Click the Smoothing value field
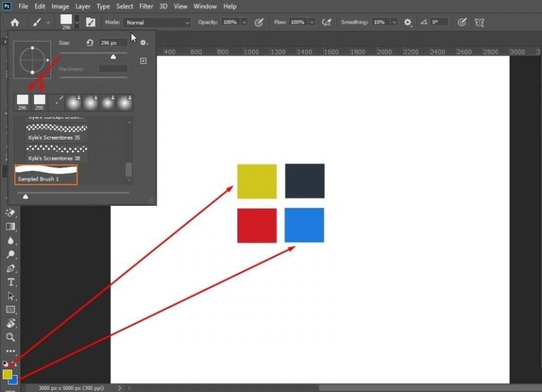Screen dimensions: 542x392 [x=380, y=22]
